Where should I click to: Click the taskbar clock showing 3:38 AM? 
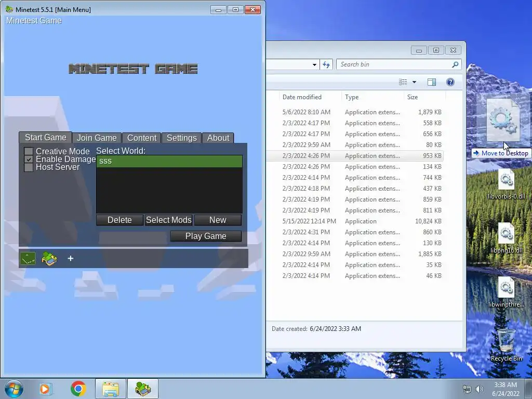[506, 389]
